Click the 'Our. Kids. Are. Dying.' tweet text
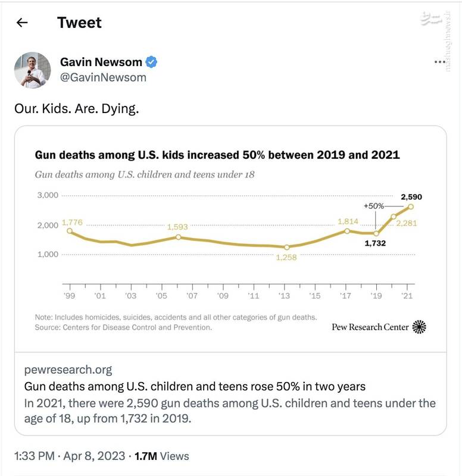The width and height of the screenshot is (462, 476). point(76,109)
